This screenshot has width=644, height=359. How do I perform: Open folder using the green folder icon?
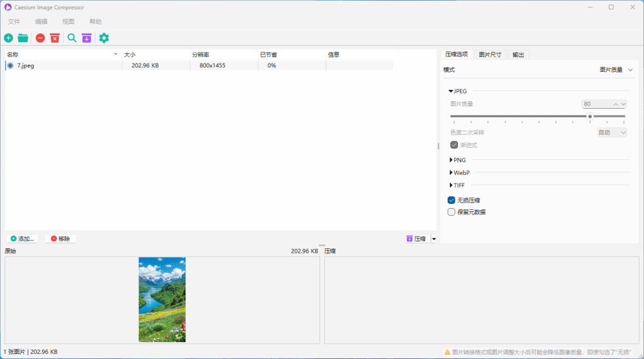[x=23, y=38]
